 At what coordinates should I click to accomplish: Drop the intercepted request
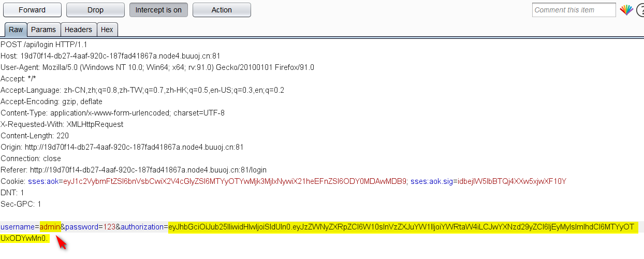(95, 10)
